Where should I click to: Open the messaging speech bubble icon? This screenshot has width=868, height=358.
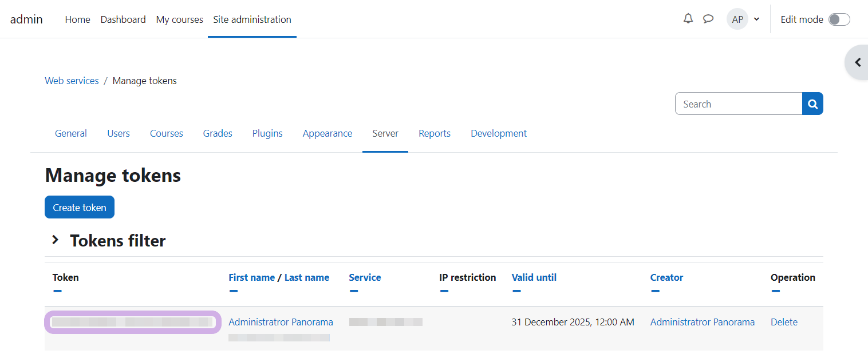[708, 19]
